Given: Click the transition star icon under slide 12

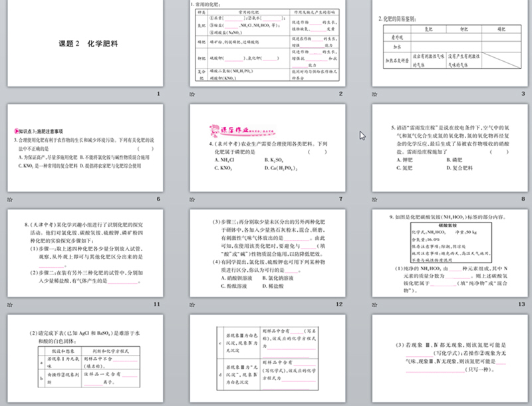Looking at the screenshot, I should (x=192, y=304).
